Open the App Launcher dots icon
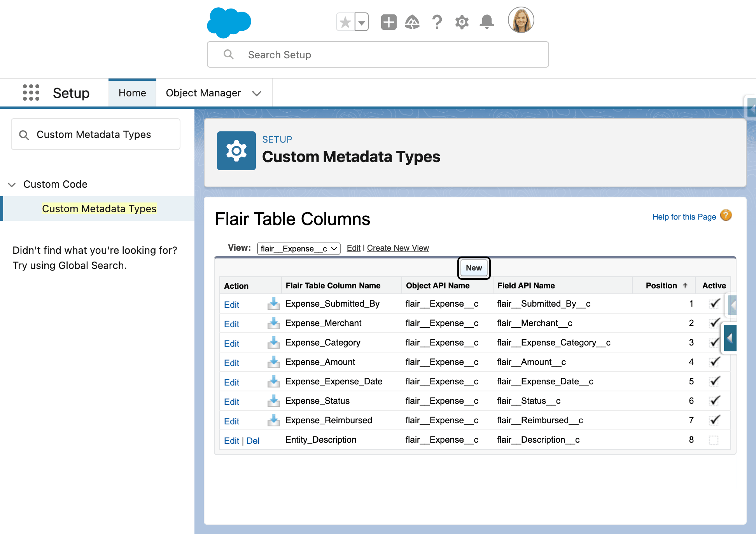The height and width of the screenshot is (534, 756). pos(31,92)
